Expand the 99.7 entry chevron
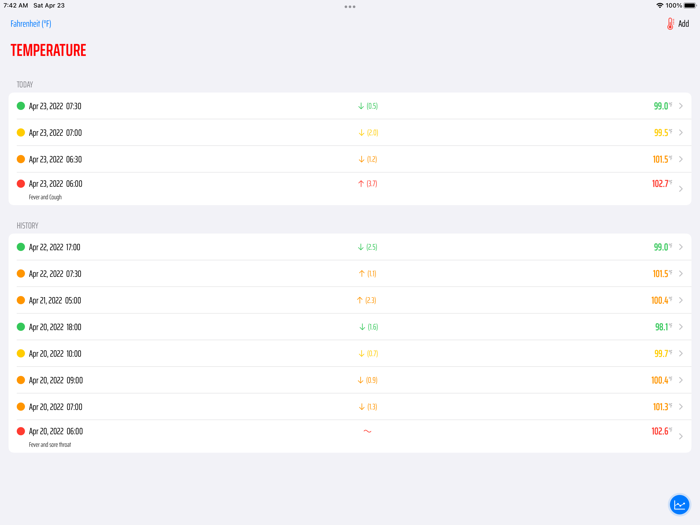700x525 pixels. pyautogui.click(x=681, y=354)
